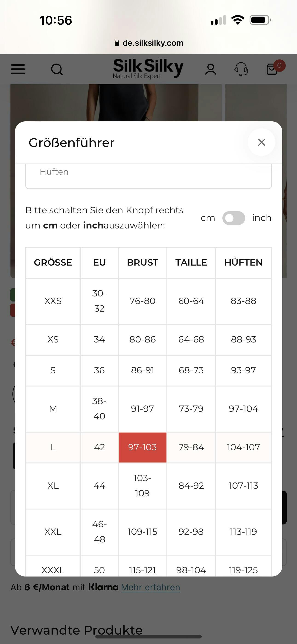Open the shopping bag cart icon
297x644 pixels.
(x=272, y=69)
